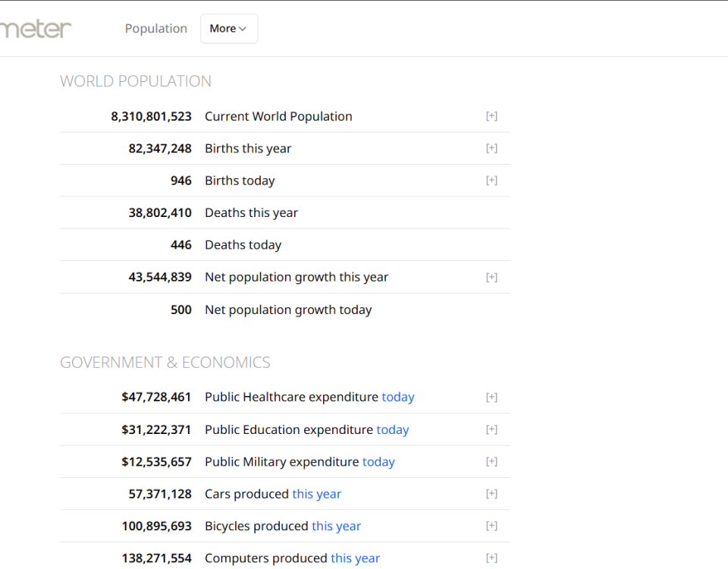The height and width of the screenshot is (569, 728).
Task: Expand Bicycles produced row details
Action: click(491, 525)
